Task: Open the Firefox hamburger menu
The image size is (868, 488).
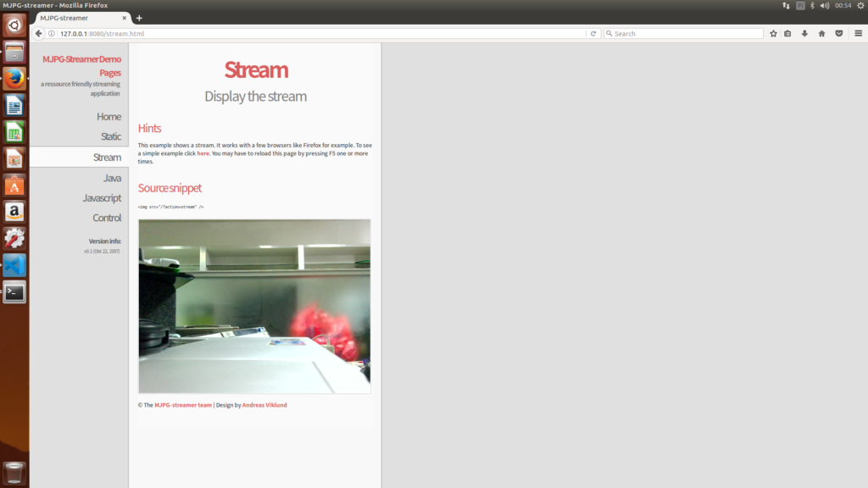Action: (x=858, y=34)
